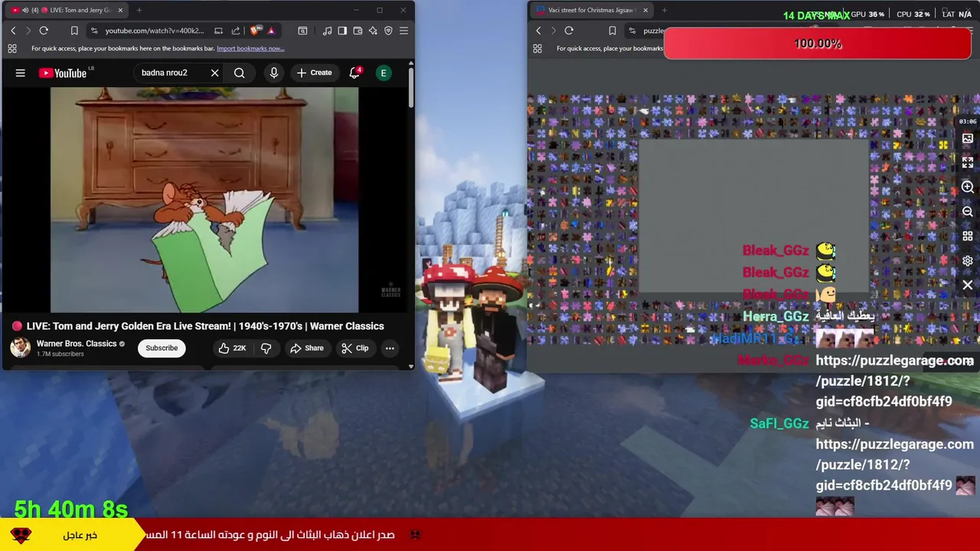Click the youtube.com address bar

pyautogui.click(x=155, y=31)
